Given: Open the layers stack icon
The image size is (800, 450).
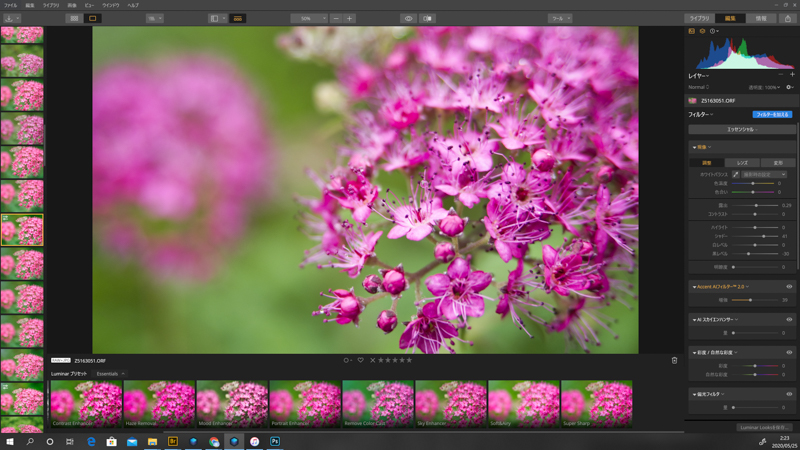Looking at the screenshot, I should coord(703,31).
